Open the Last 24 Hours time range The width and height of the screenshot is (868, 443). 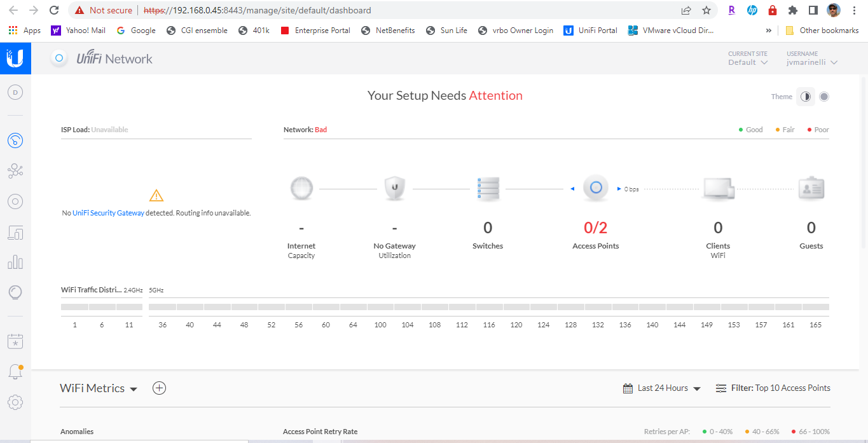tap(662, 388)
